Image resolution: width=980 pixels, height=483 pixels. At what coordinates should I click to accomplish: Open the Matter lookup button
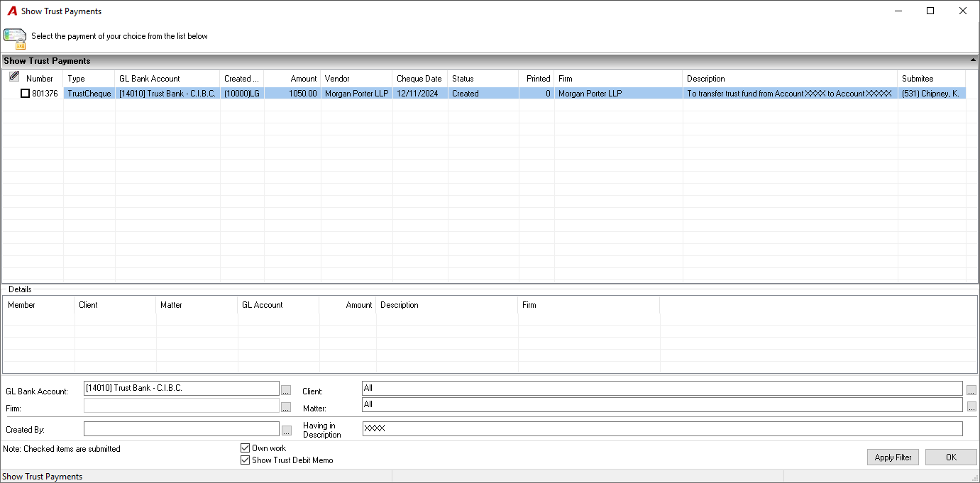pos(971,406)
